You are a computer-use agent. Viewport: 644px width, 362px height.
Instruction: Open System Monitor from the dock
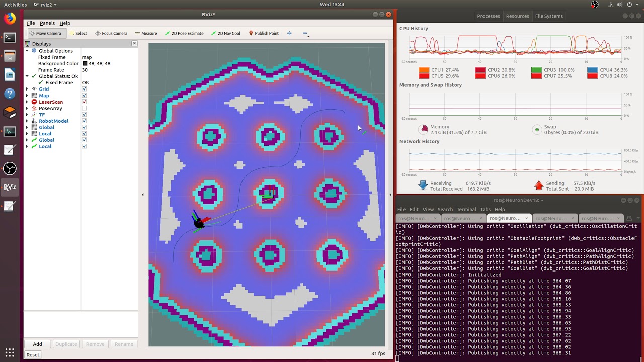pyautogui.click(x=10, y=131)
